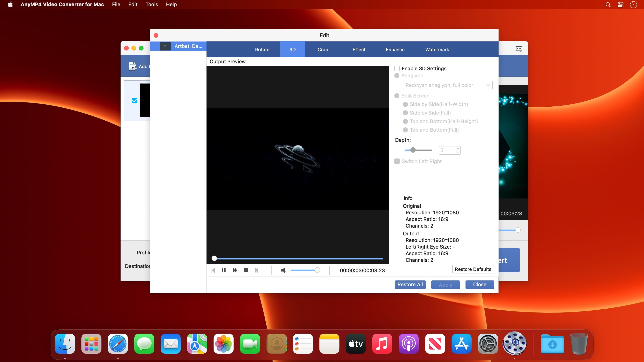Mute the preview volume speaker icon
The width and height of the screenshot is (644, 362).
pyautogui.click(x=284, y=270)
